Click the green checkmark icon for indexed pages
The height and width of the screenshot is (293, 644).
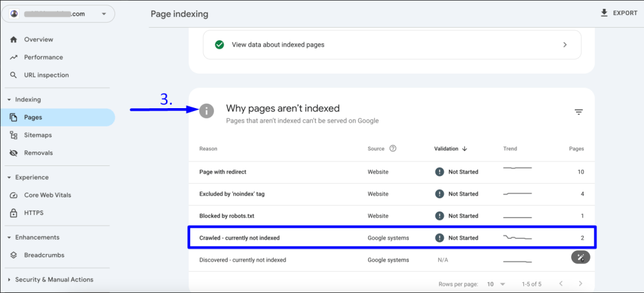[x=219, y=45]
